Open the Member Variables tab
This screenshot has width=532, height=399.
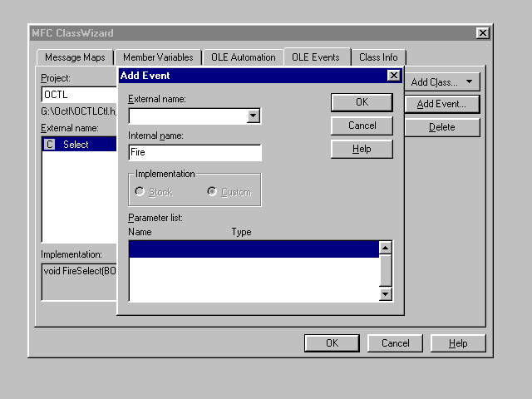[156, 57]
